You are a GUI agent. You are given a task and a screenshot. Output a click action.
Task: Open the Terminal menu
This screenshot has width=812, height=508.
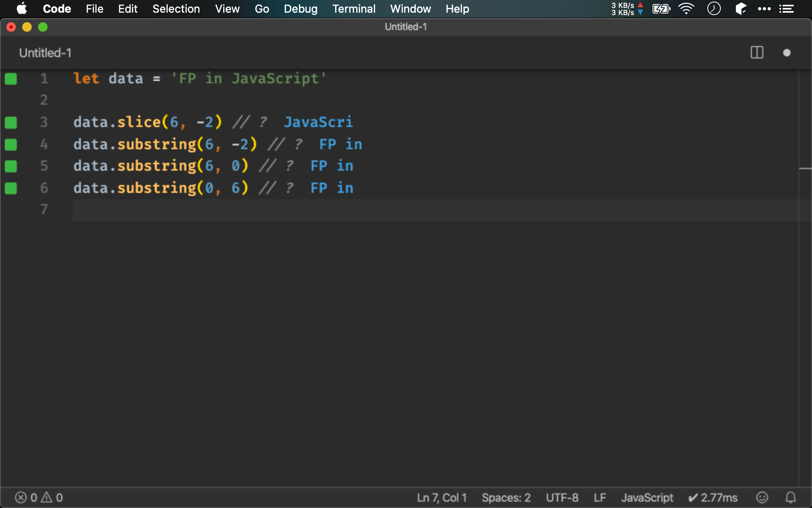354,9
